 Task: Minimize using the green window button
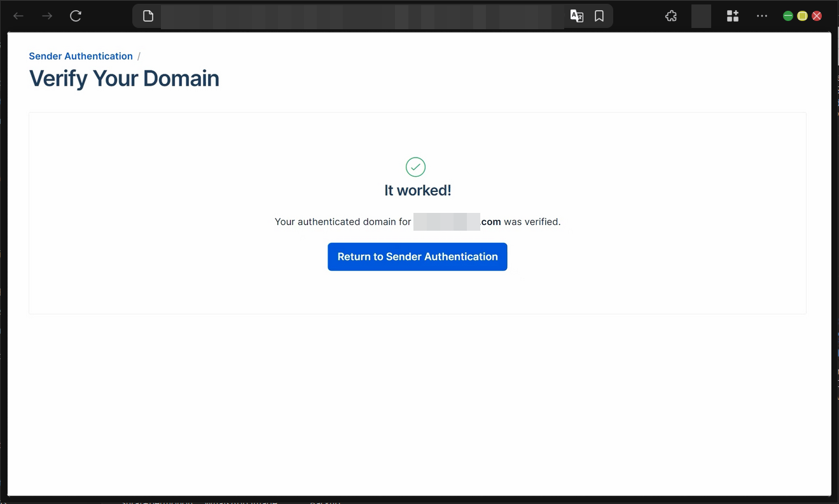pos(788,16)
